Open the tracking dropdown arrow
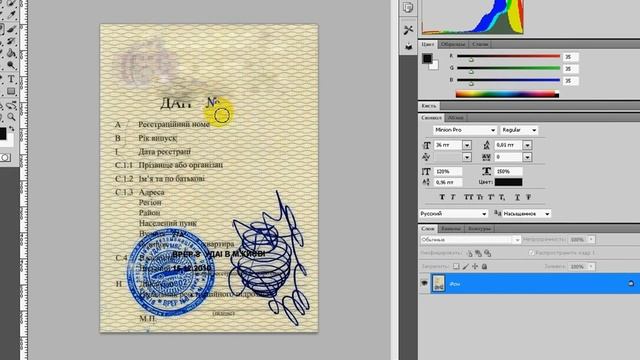Image resolution: width=640 pixels, height=360 pixels. pyautogui.click(x=527, y=157)
